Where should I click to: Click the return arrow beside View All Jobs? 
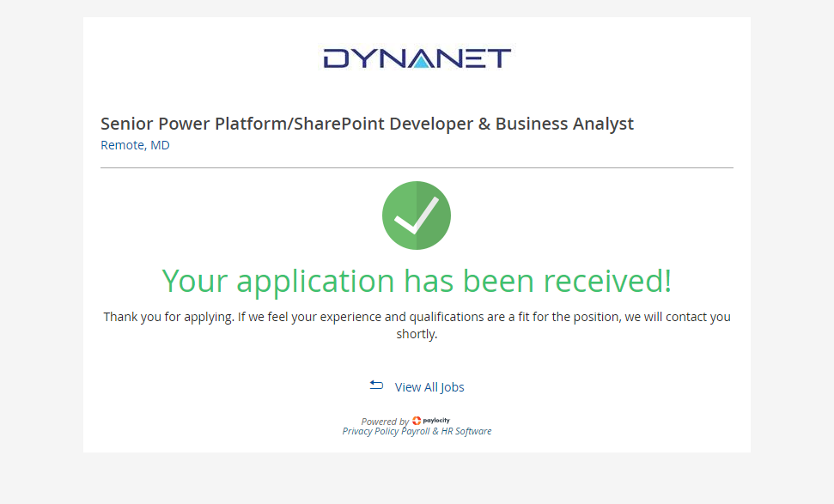(x=376, y=385)
